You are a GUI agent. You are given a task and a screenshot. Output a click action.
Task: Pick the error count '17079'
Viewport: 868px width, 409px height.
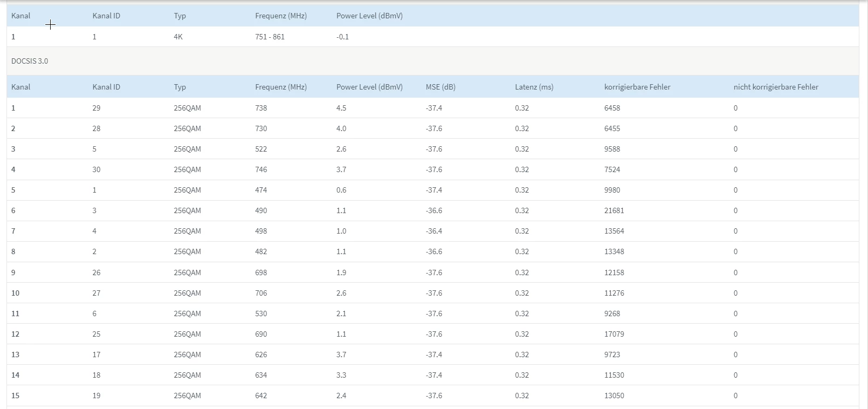[x=614, y=334]
